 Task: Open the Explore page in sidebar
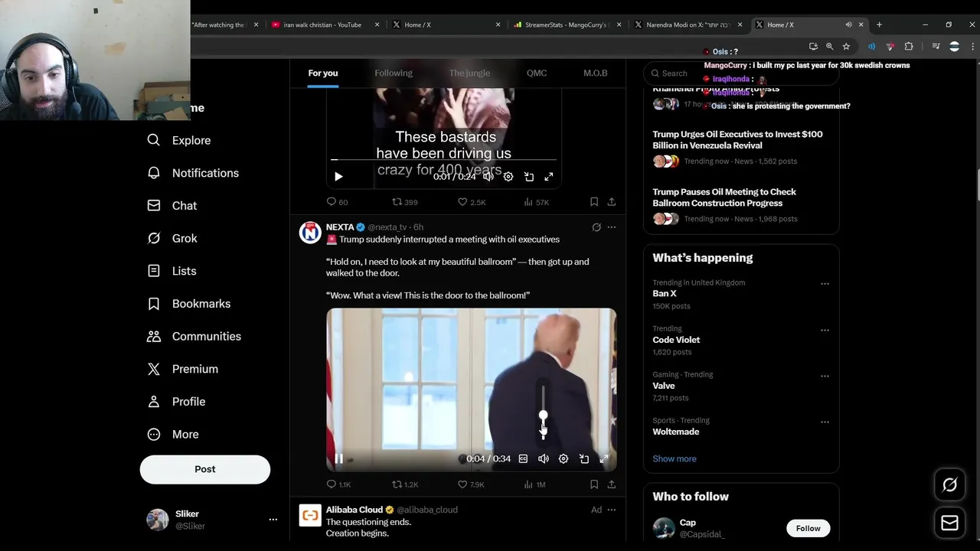pos(179,140)
